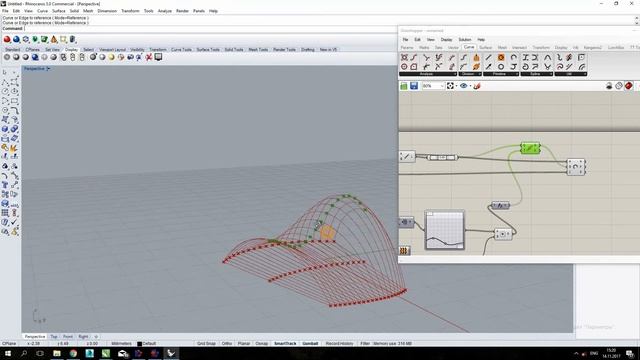Viewport: 640px width, 360px height.
Task: Click the orange striped icon at canvas bottom-left
Action: click(404, 250)
